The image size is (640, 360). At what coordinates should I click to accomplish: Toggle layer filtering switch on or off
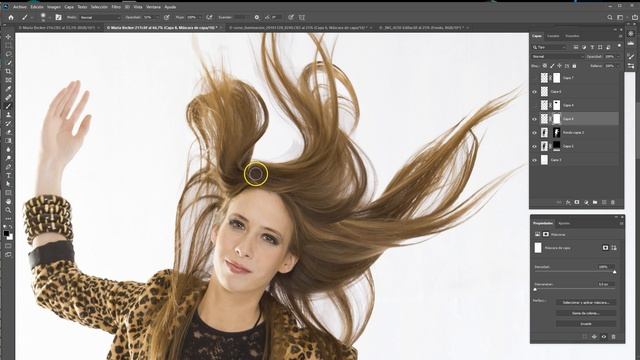619,46
